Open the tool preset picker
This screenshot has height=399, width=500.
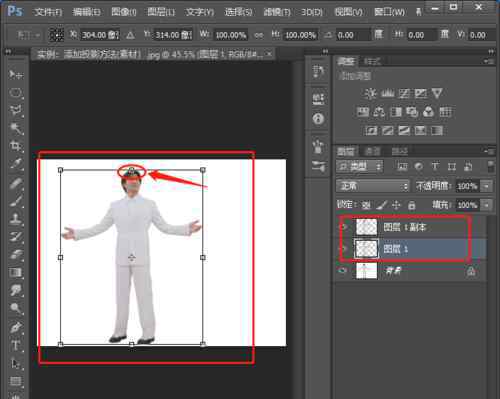tap(29, 35)
